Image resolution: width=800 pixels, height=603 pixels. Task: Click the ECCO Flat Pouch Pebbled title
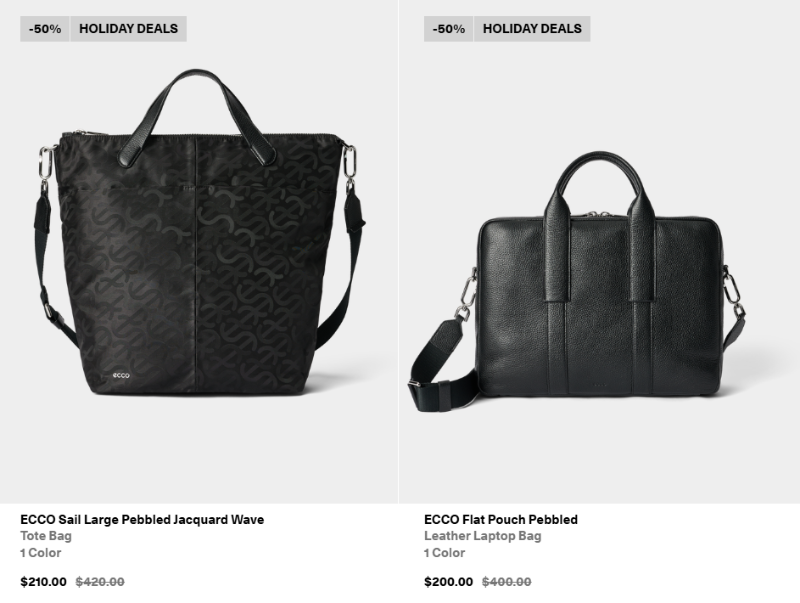[x=501, y=519]
